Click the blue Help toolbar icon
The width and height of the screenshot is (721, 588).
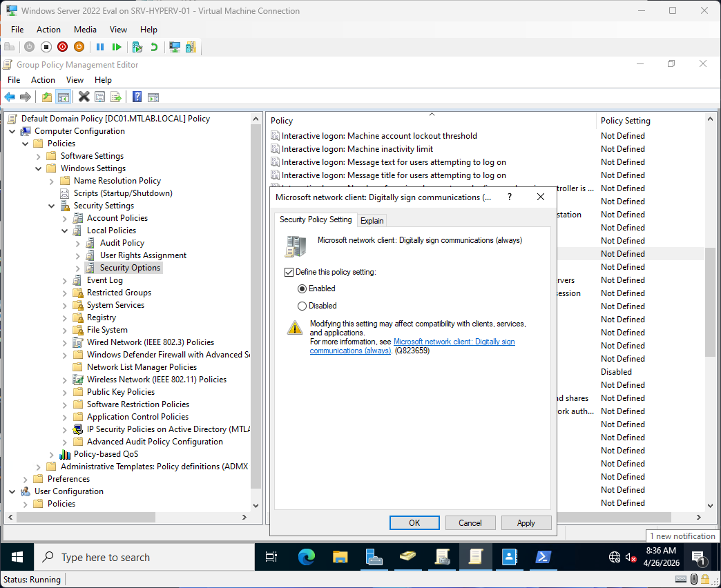pyautogui.click(x=137, y=97)
